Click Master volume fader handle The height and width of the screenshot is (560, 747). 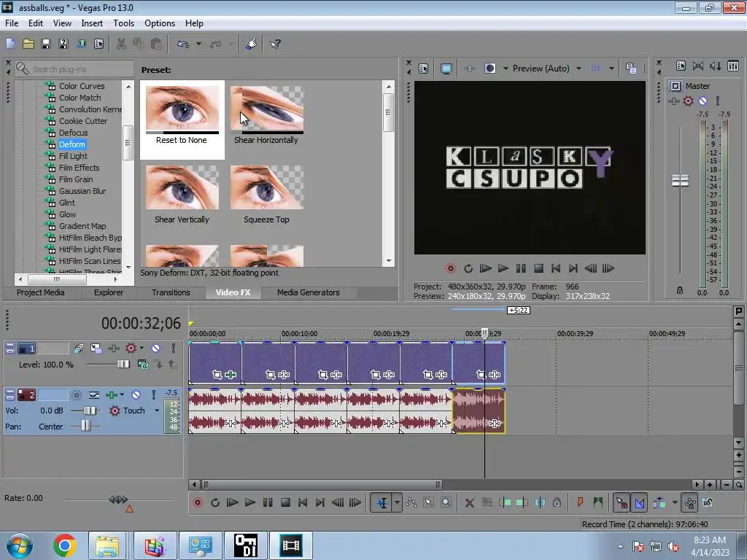(x=680, y=181)
